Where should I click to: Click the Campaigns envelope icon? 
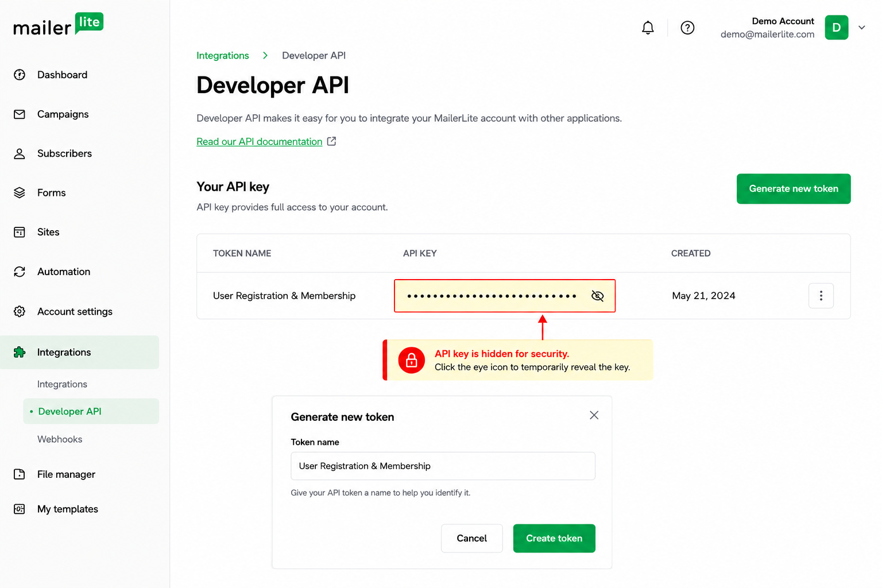pos(20,114)
